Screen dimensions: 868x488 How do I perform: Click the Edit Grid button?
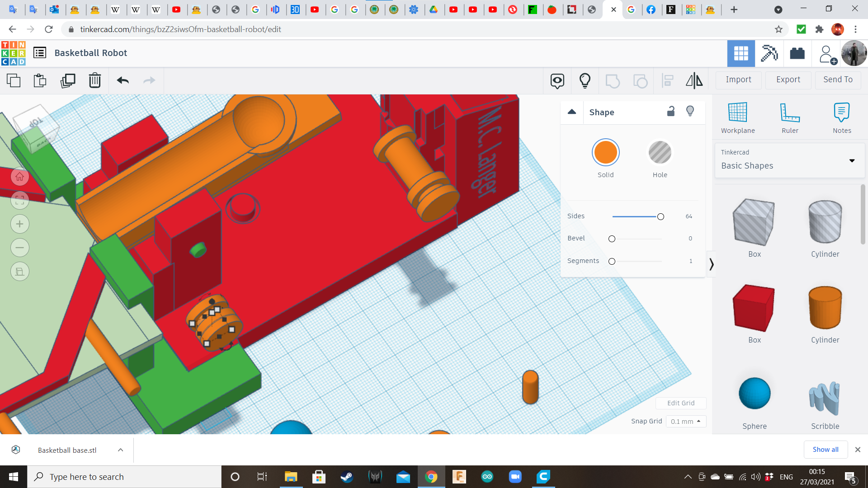coord(680,403)
